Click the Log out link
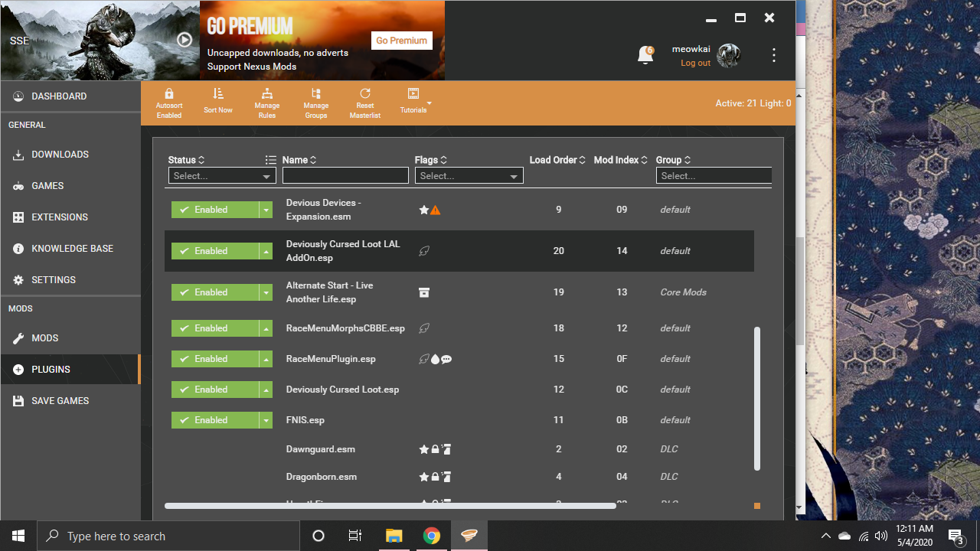 695,63
